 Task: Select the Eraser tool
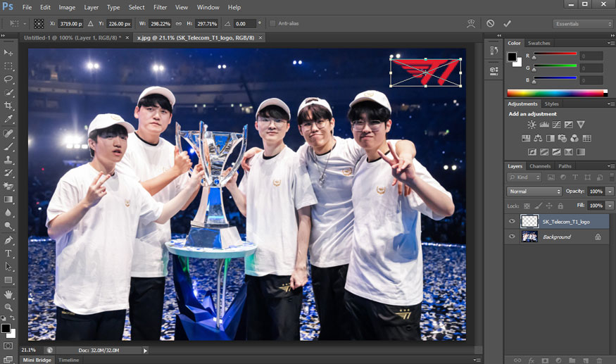(x=8, y=187)
